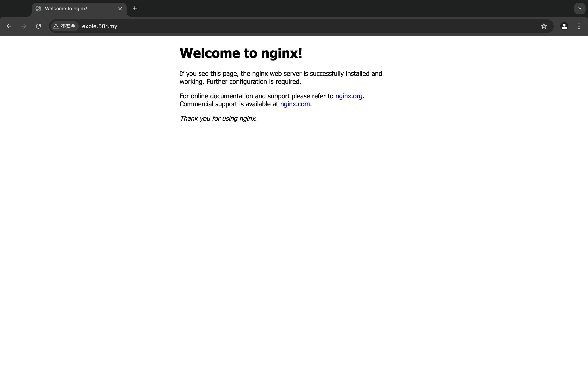Click the Thank you for using nginx. text
This screenshot has height=368, width=588.
point(218,119)
